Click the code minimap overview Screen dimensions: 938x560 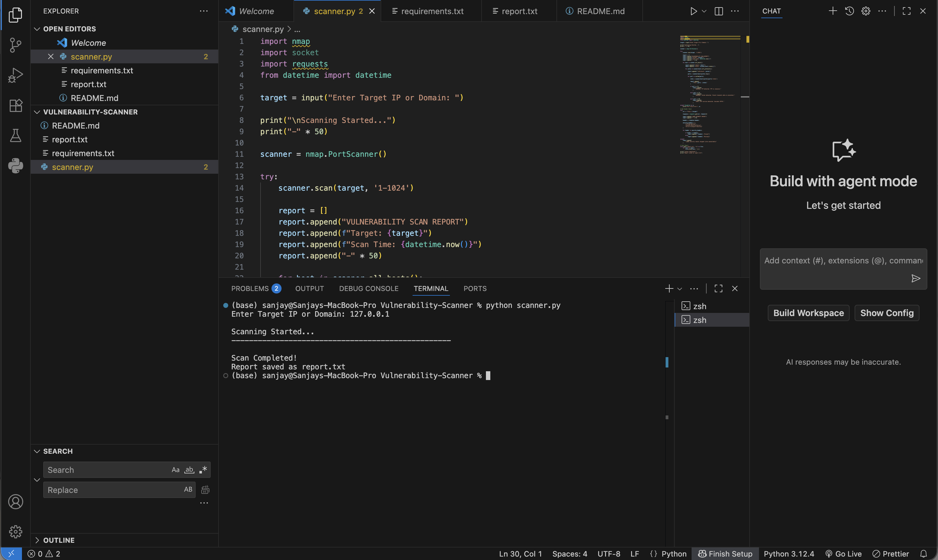709,94
